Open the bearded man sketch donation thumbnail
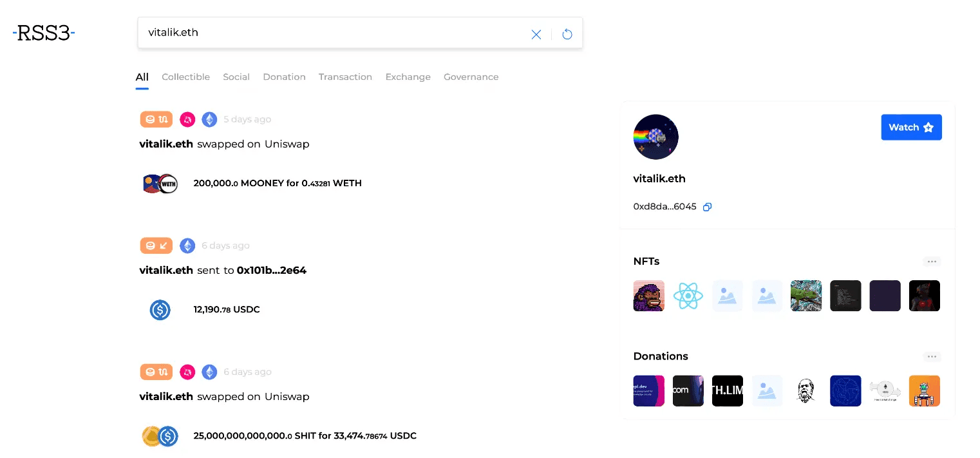This screenshot has height=458, width=980. point(806,391)
